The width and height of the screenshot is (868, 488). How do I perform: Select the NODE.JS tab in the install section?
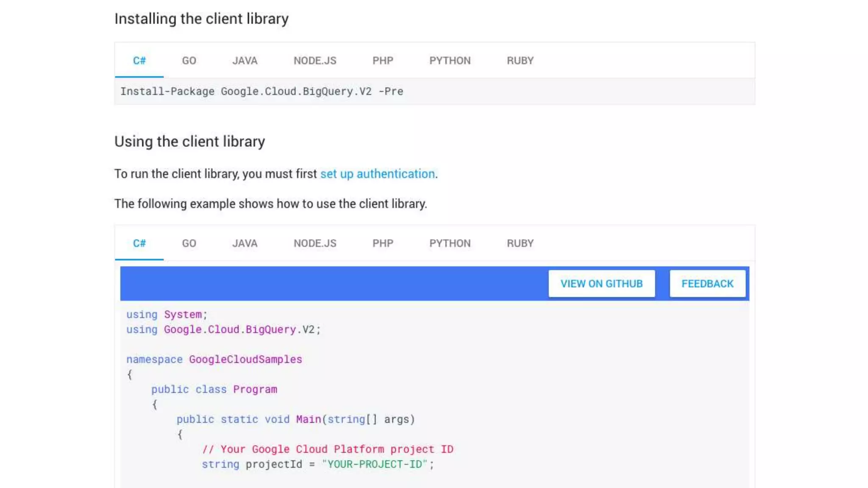(x=315, y=61)
